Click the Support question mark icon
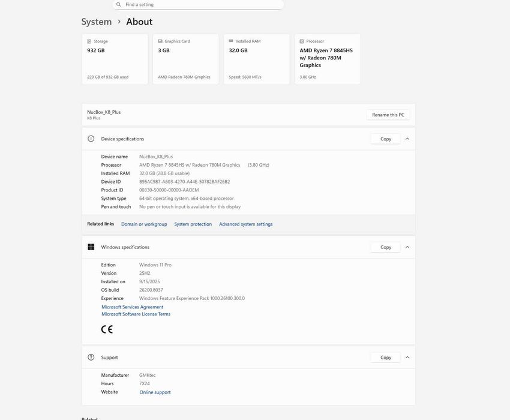 coord(91,358)
